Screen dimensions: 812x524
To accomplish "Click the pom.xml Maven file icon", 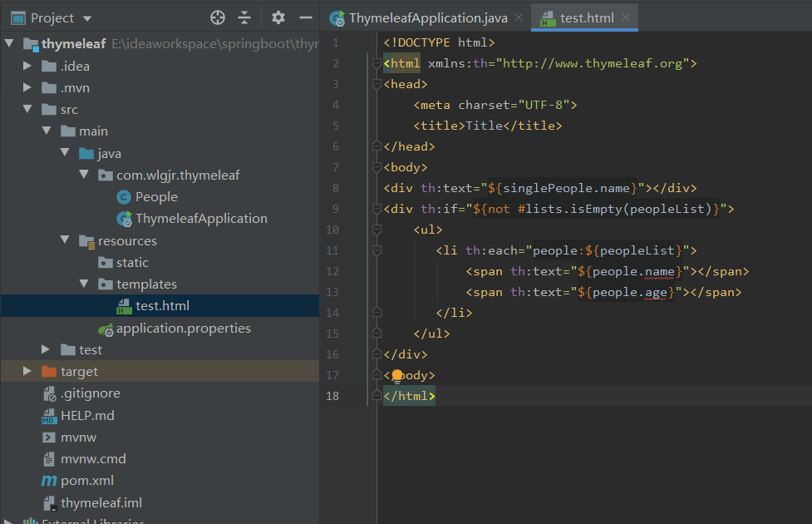I will click(48, 481).
